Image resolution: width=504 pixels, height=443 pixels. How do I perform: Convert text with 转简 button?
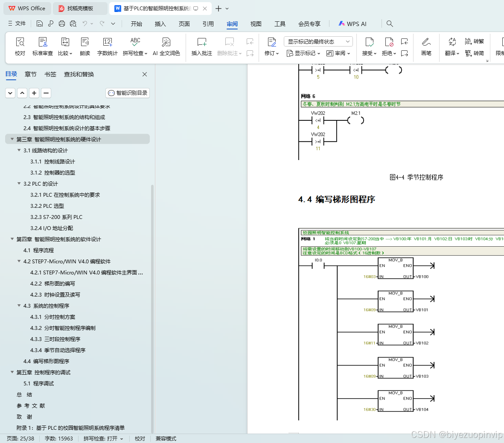click(x=475, y=53)
